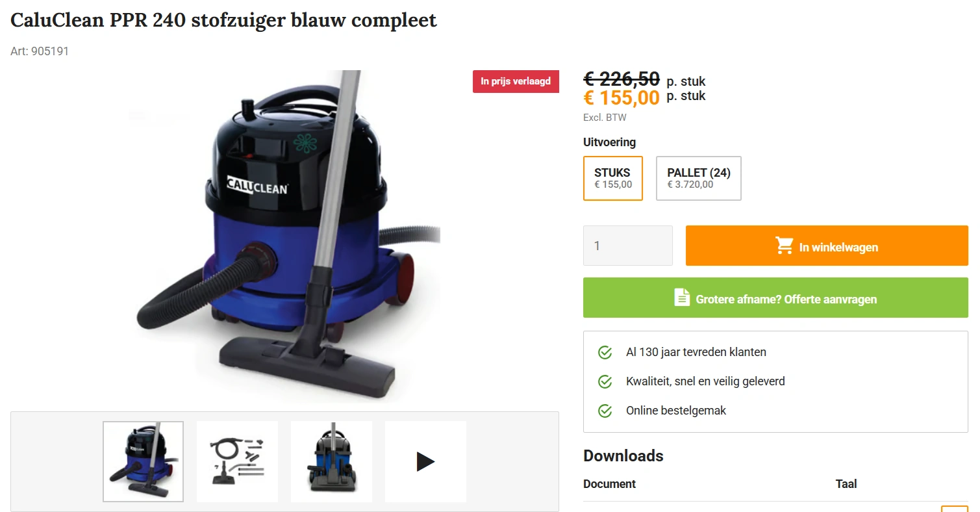Click the orange outlined download button at bottom right

point(954,509)
